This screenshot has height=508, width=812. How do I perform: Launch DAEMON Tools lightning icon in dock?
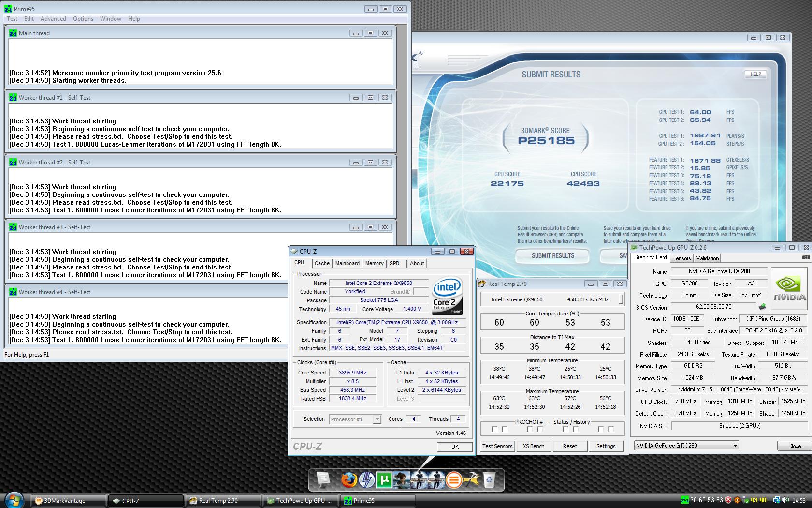coord(366,480)
